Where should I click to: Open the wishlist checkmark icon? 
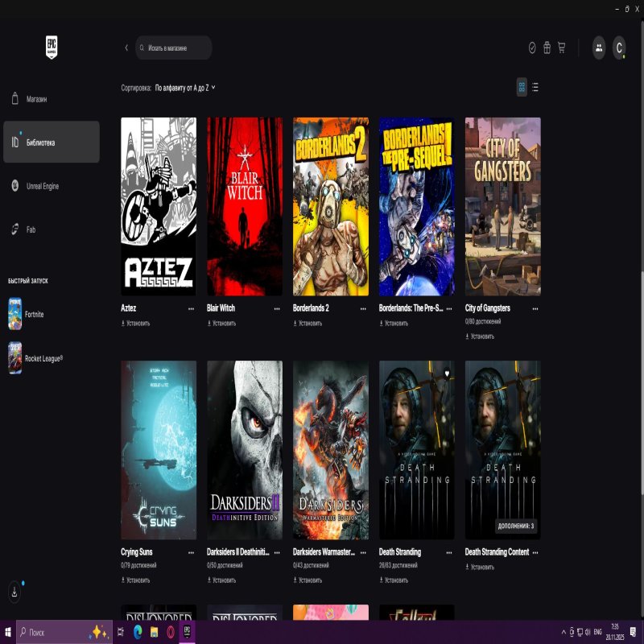(532, 47)
